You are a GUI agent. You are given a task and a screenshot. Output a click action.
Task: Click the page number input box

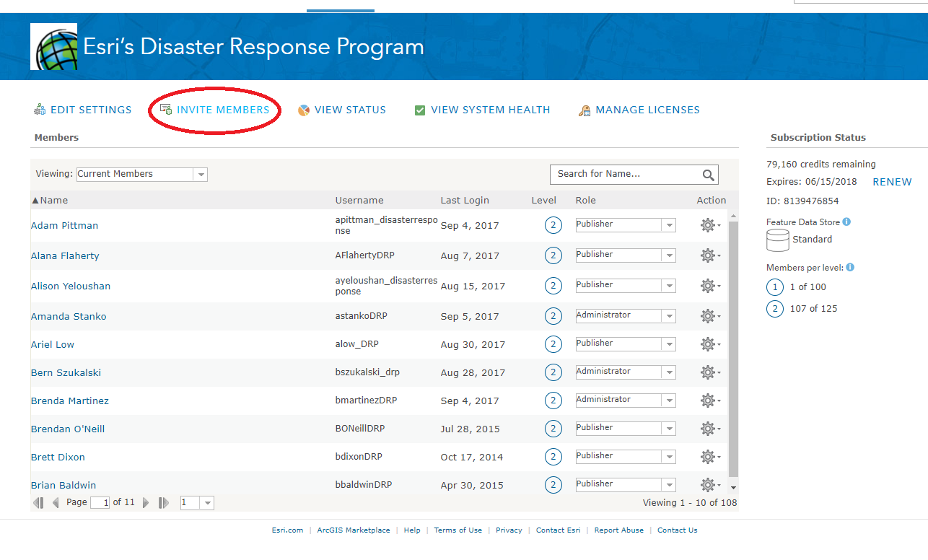coord(100,502)
